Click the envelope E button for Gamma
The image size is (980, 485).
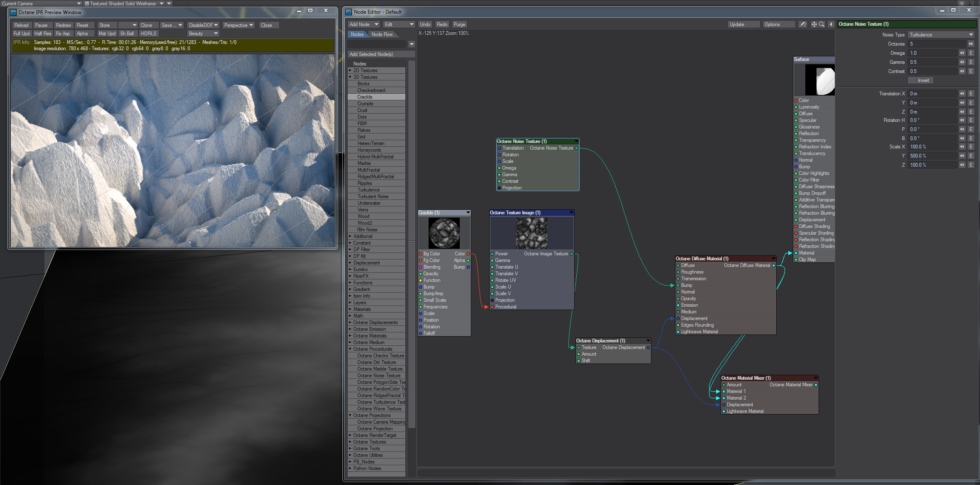tap(971, 62)
